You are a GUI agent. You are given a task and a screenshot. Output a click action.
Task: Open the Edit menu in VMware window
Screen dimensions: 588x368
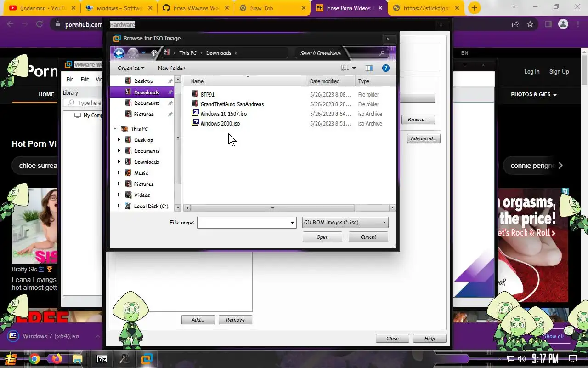click(x=85, y=79)
